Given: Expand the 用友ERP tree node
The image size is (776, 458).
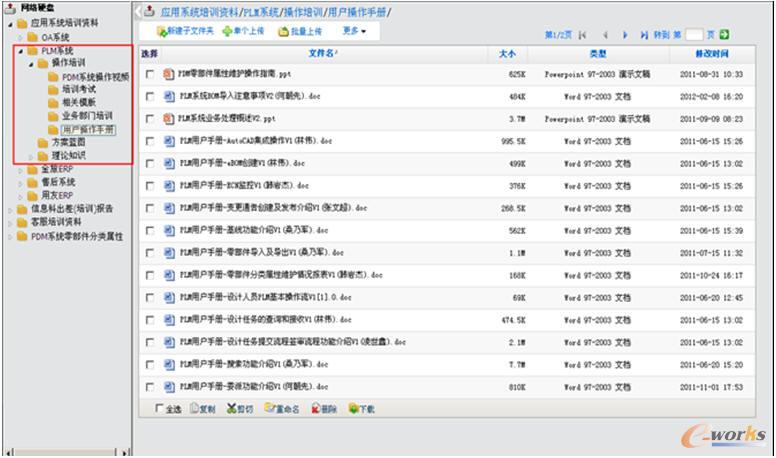Looking at the screenshot, I should coord(21,196).
